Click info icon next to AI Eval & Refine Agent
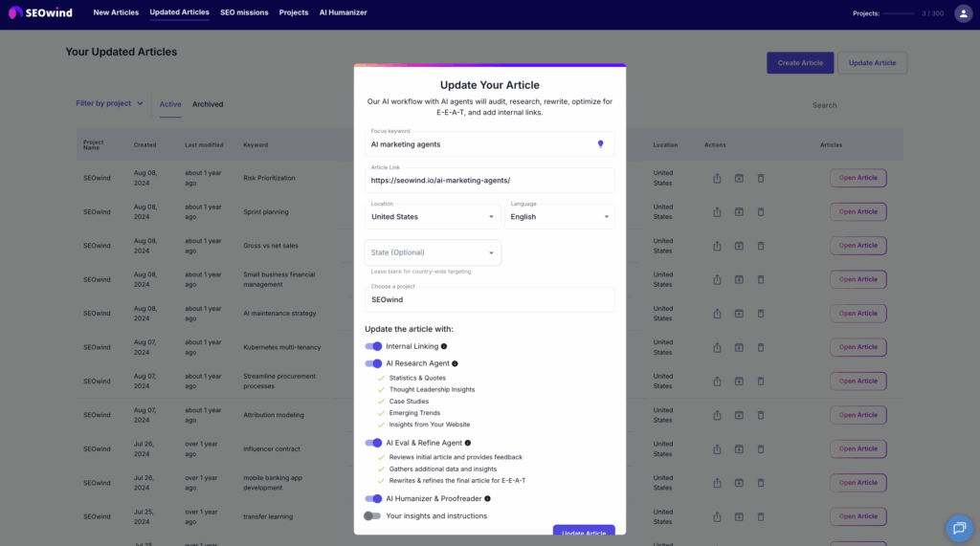 468,443
